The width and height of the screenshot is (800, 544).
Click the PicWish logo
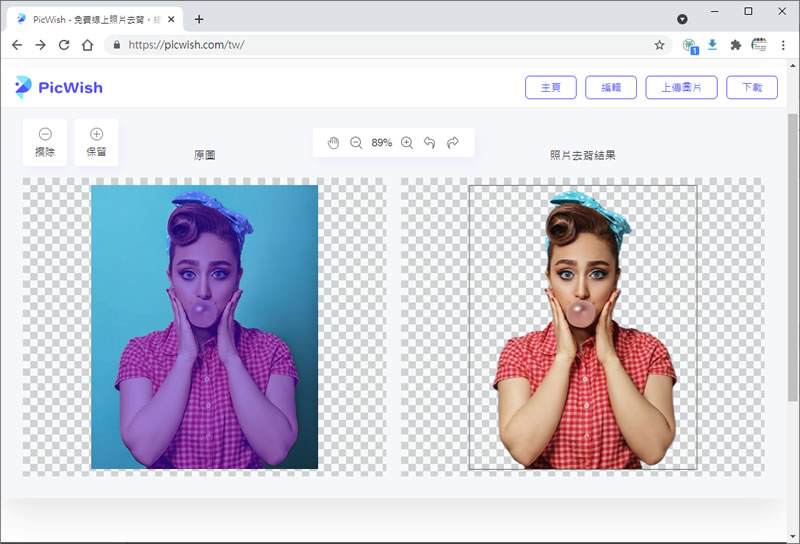pyautogui.click(x=59, y=87)
